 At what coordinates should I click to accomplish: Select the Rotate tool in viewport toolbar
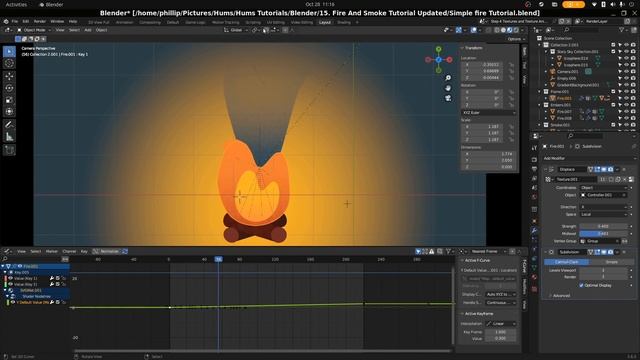[9, 88]
